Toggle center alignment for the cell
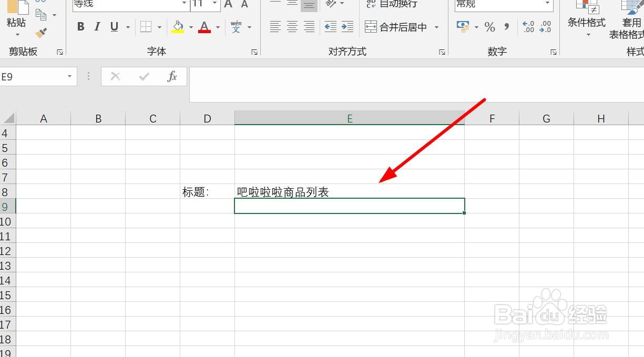644x357 pixels. click(291, 27)
